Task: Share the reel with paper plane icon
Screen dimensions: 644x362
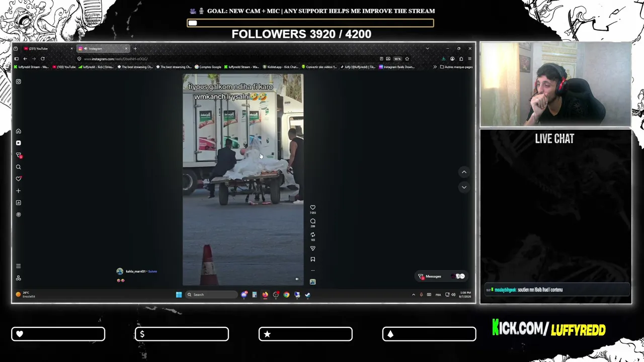Action: [x=312, y=248]
